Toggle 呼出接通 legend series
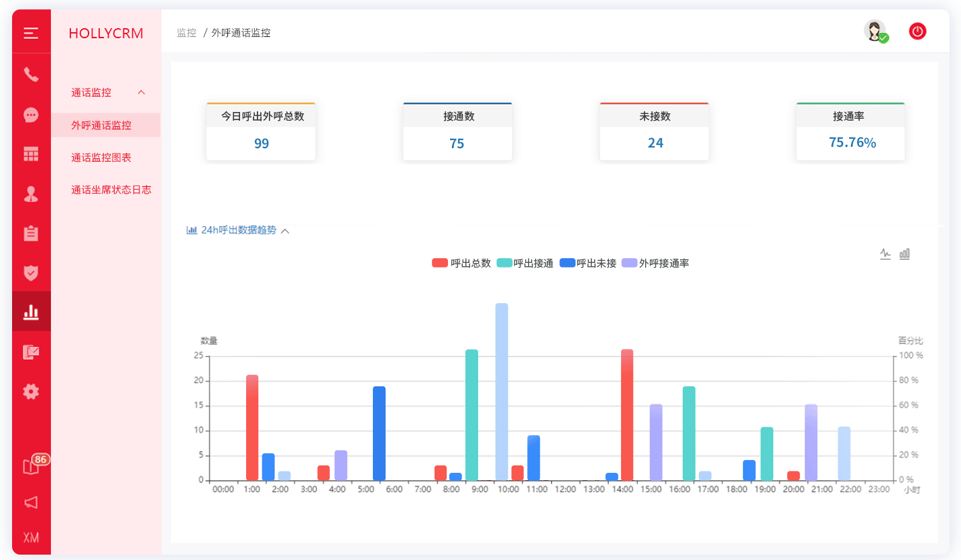Viewport: 961px width, 560px height. point(525,264)
